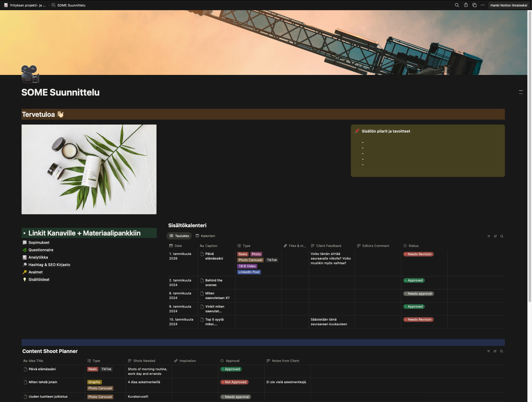The image size is (532, 402).
Task: Open the search icon in the top bar
Action: pyautogui.click(x=457, y=5)
